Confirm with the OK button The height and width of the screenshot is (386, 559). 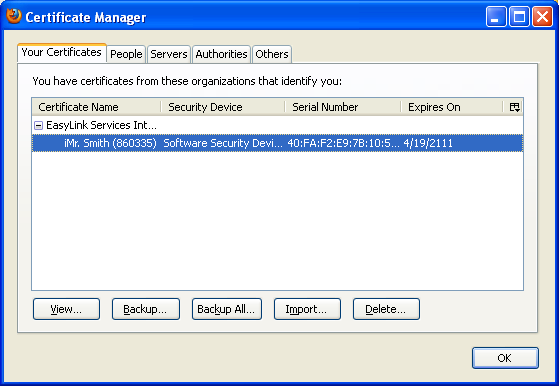pyautogui.click(x=505, y=358)
